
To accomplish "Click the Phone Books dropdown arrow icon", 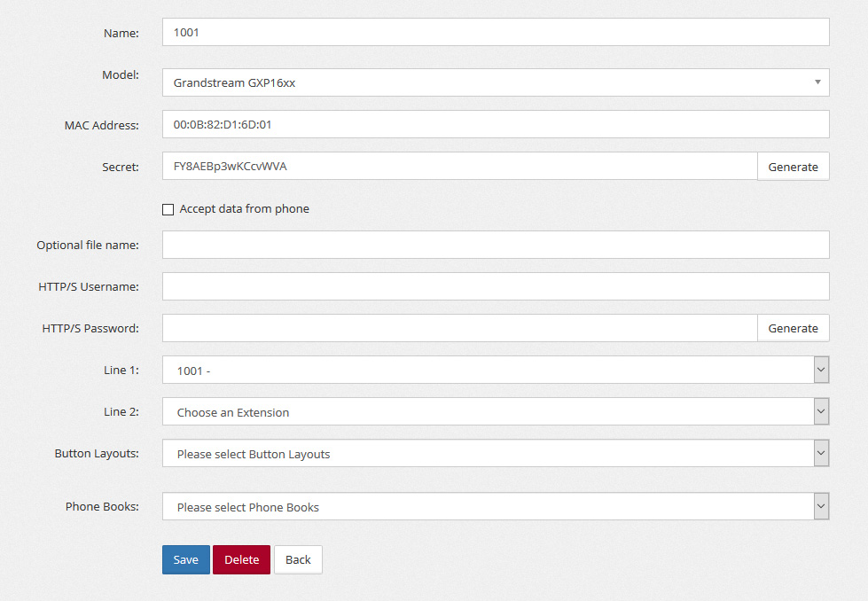I will [x=821, y=506].
